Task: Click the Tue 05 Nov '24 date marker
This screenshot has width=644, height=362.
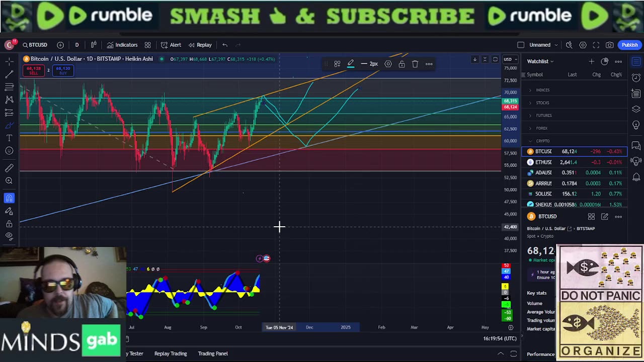Action: point(279,327)
